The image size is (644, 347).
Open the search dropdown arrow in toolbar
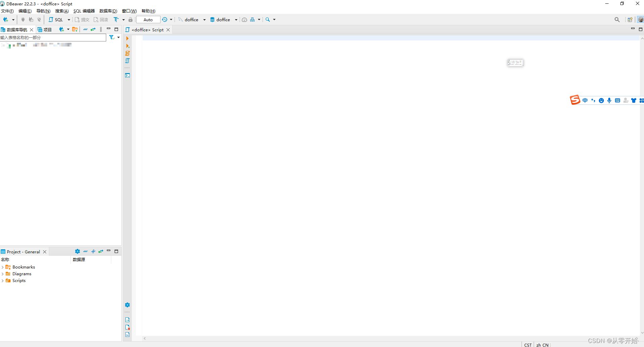(x=274, y=20)
